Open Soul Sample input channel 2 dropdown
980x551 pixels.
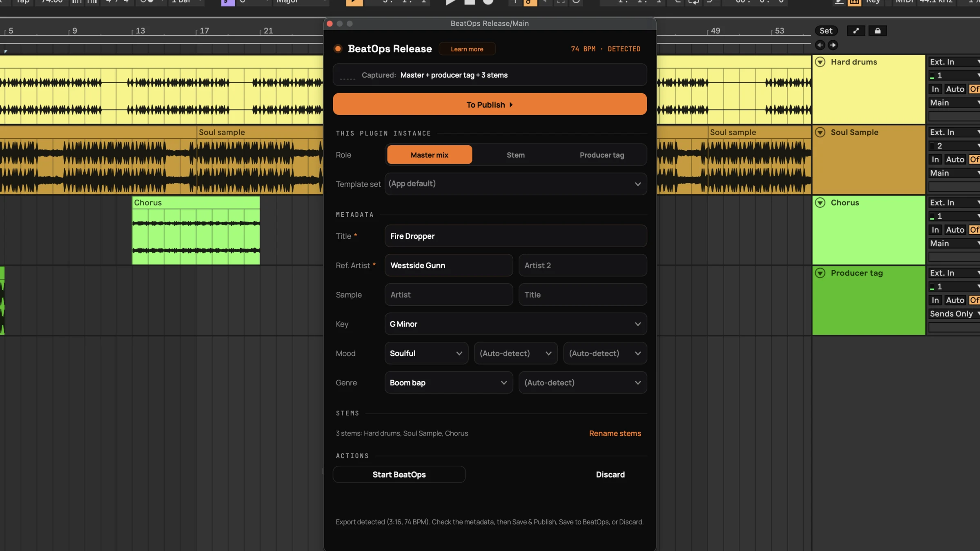pos(954,146)
